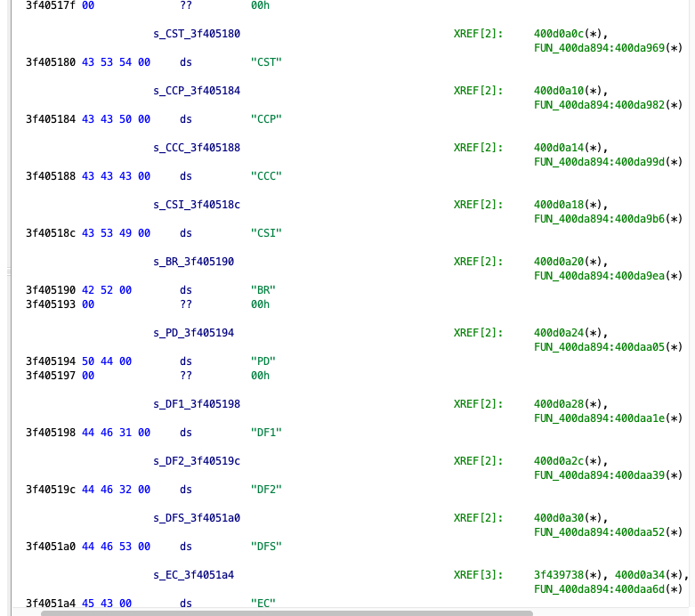Click the ds mnemonic at 3f4051a0
695x616 pixels.
186,547
